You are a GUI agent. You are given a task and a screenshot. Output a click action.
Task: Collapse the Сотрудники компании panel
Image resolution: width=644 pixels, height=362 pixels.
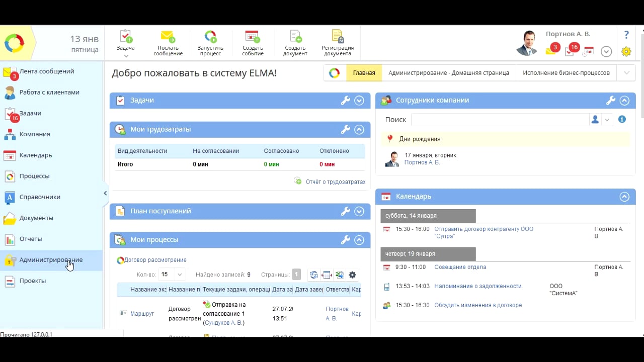(624, 101)
